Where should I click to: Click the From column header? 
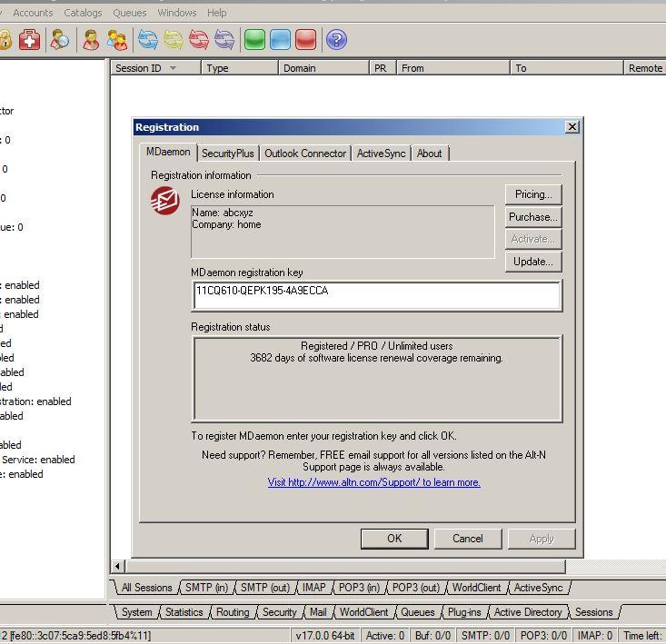point(452,68)
